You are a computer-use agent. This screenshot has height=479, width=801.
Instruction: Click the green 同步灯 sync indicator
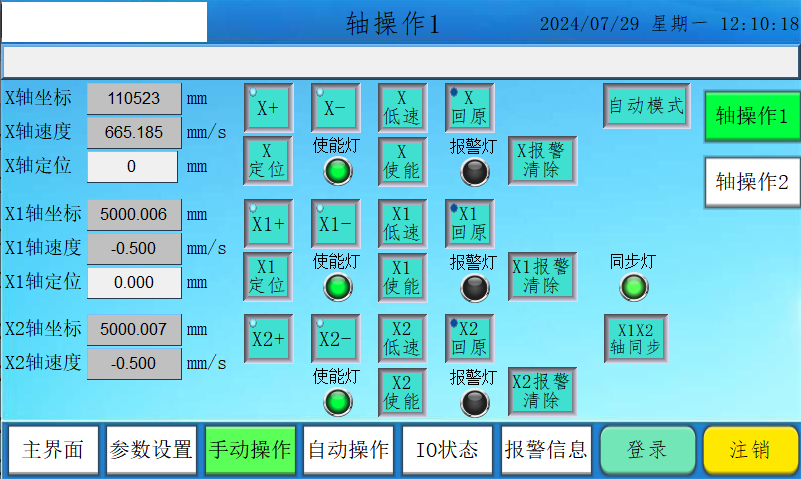pos(633,288)
